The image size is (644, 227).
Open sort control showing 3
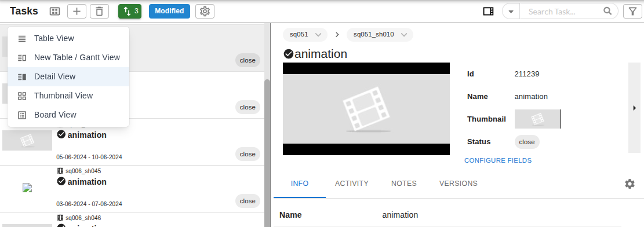click(x=130, y=12)
